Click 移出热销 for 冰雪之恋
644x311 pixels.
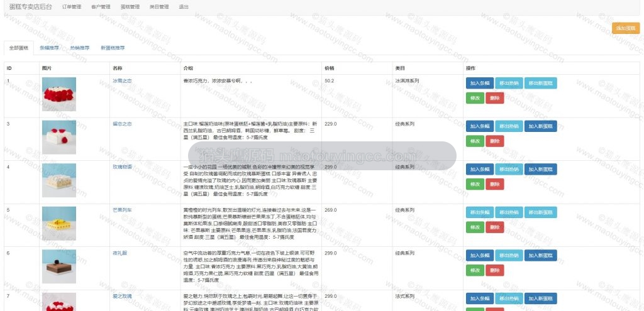point(509,83)
